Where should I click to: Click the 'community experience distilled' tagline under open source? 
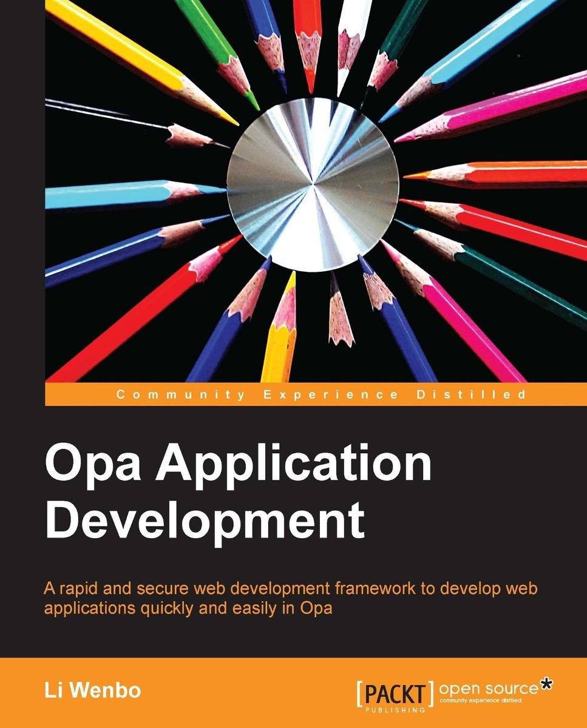pyautogui.click(x=488, y=700)
